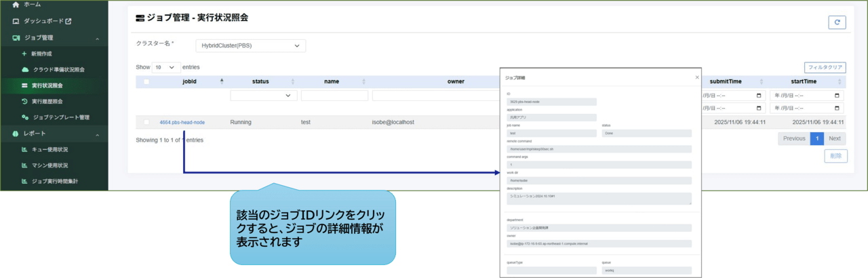
Task: Click the refresh icon button
Action: (837, 22)
